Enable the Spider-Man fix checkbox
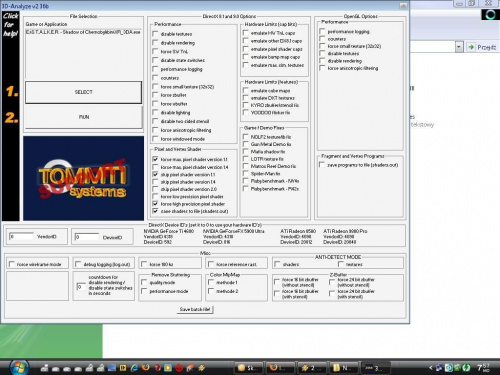Viewport: 500px width, 375px height. [246, 173]
